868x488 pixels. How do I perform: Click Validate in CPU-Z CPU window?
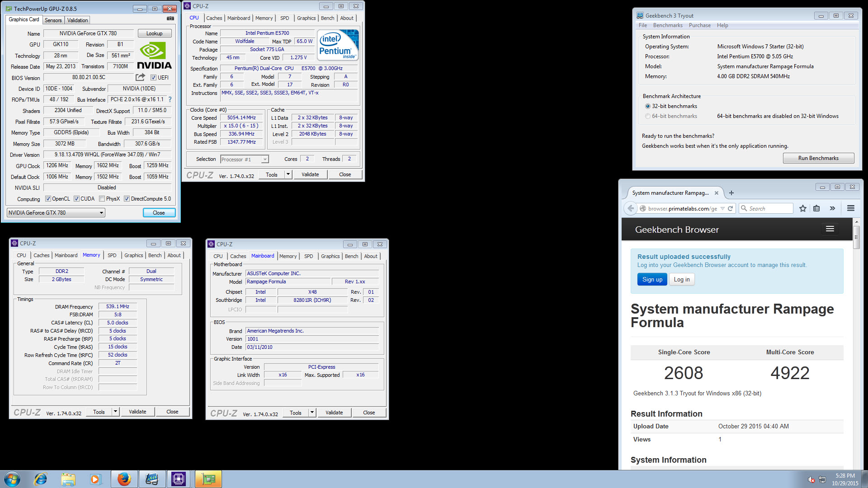coord(310,174)
